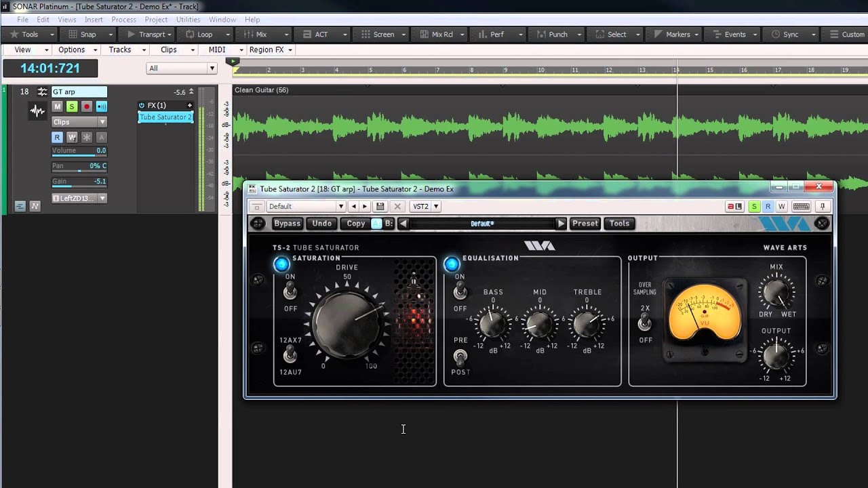Toggle the Saturation ON/OFF switch
This screenshot has height=488, width=868.
click(290, 292)
